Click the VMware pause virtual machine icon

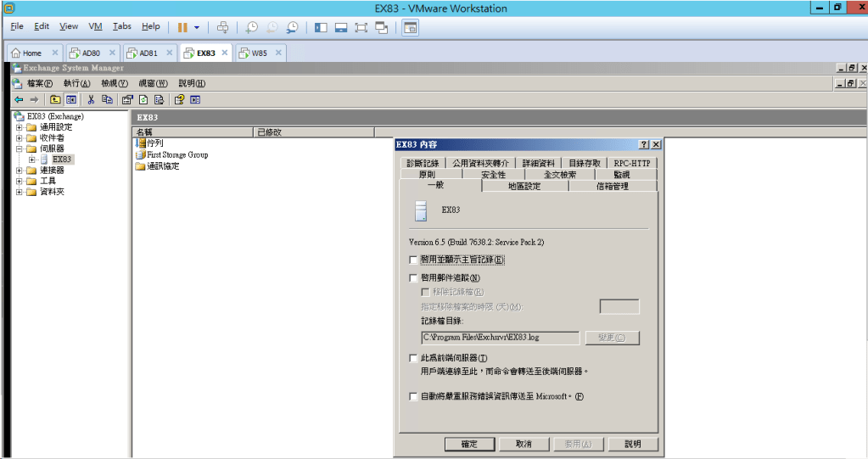182,27
